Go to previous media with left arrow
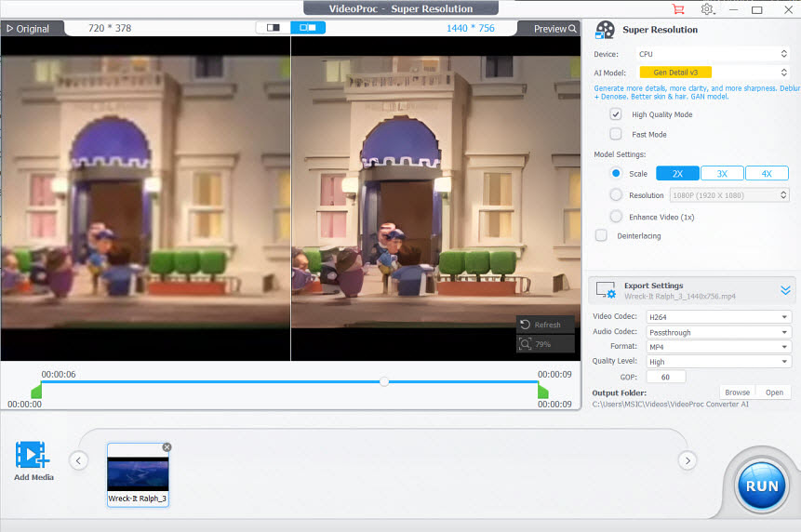Screen dimensions: 801x532 coord(78,460)
